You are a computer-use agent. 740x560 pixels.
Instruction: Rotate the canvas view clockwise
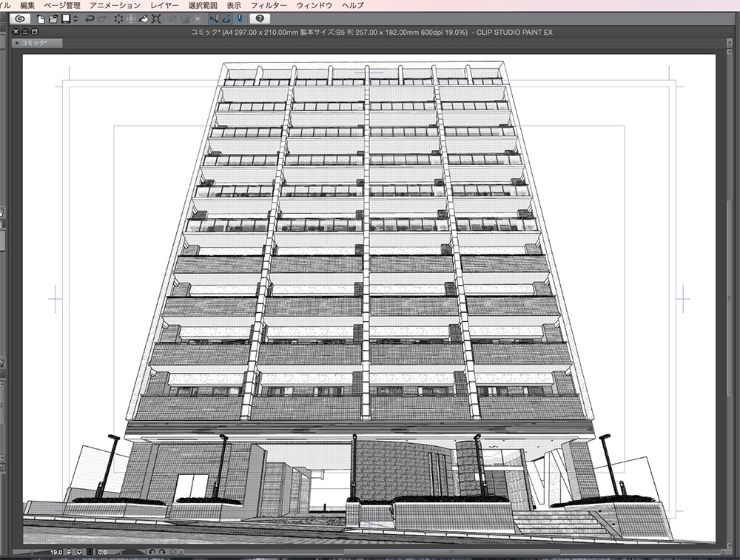point(162,553)
